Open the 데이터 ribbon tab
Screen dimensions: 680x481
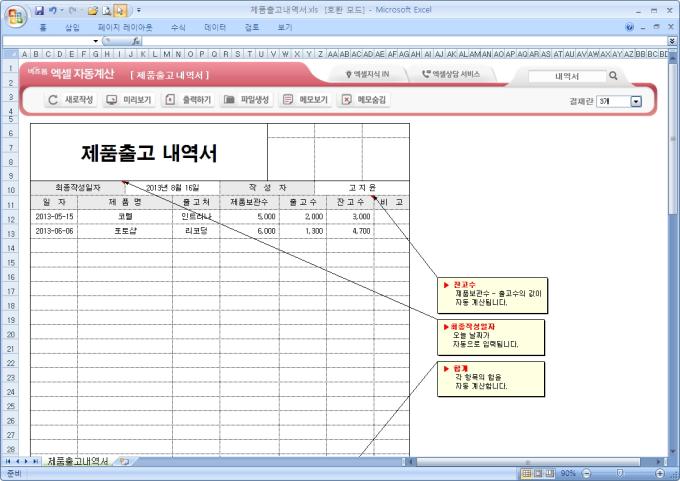point(215,27)
